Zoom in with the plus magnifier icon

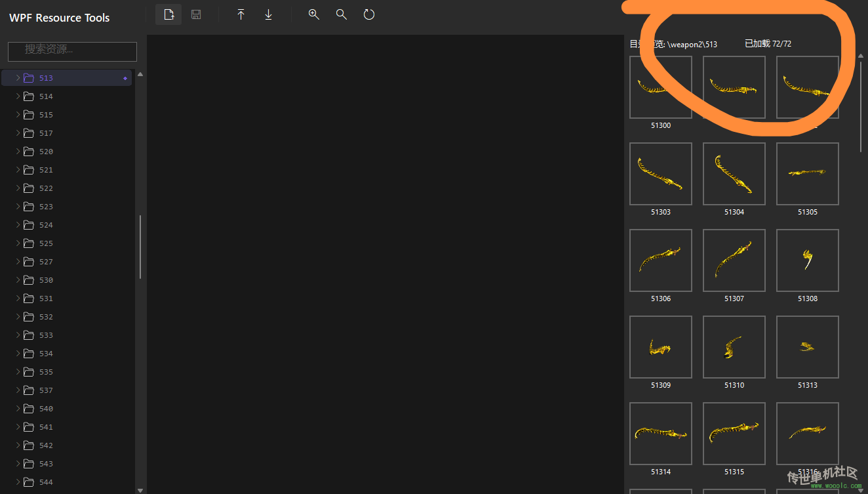pyautogui.click(x=314, y=14)
